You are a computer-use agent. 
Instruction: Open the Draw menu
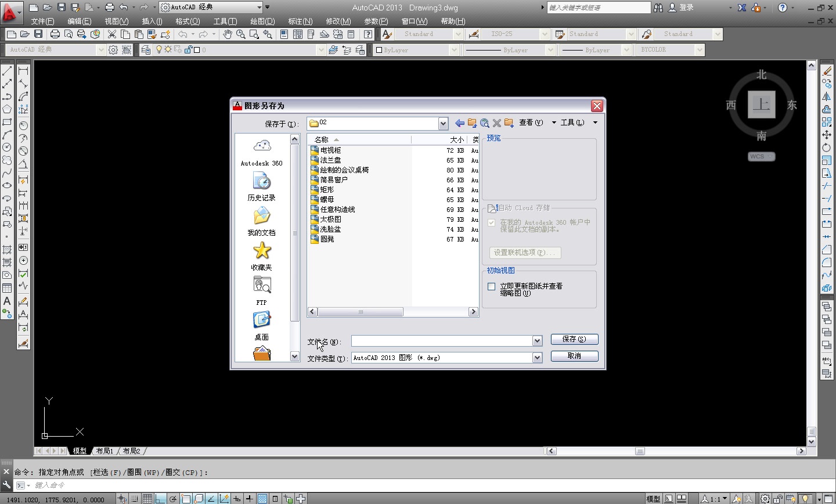pyautogui.click(x=262, y=21)
